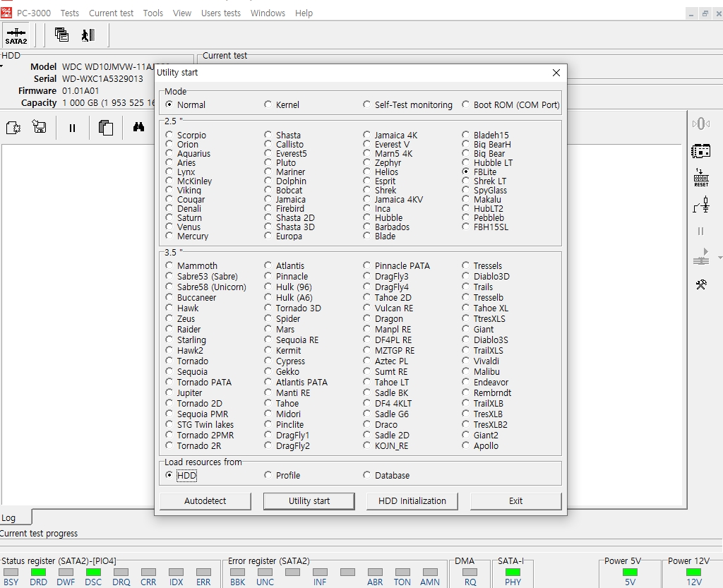Click the copy log pages icon

[106, 128]
